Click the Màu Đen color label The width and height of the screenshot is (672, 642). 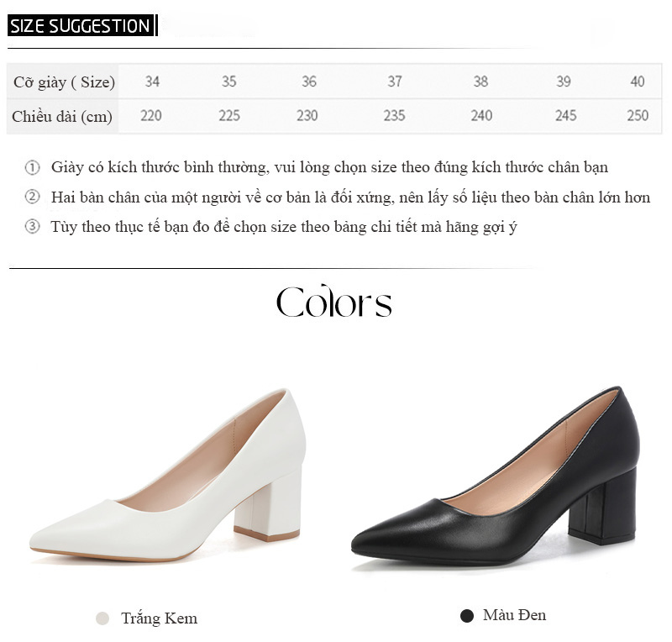pos(514,615)
